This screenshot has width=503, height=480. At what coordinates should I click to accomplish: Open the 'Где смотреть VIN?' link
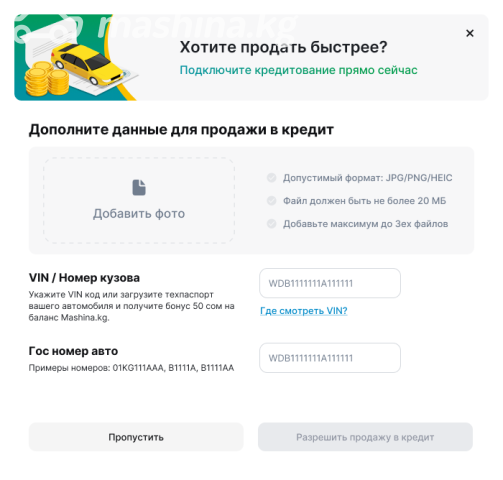[304, 311]
